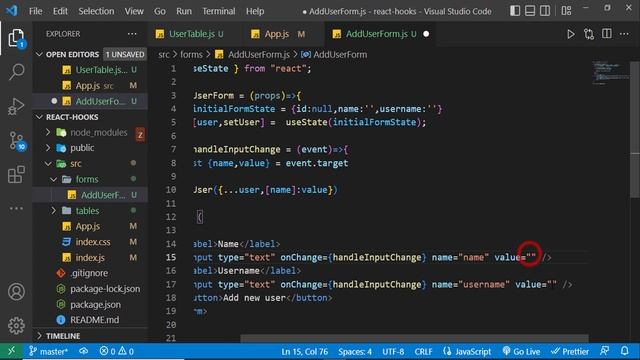This screenshot has width=640, height=360.
Task: Click Go Live in status bar
Action: (521, 351)
